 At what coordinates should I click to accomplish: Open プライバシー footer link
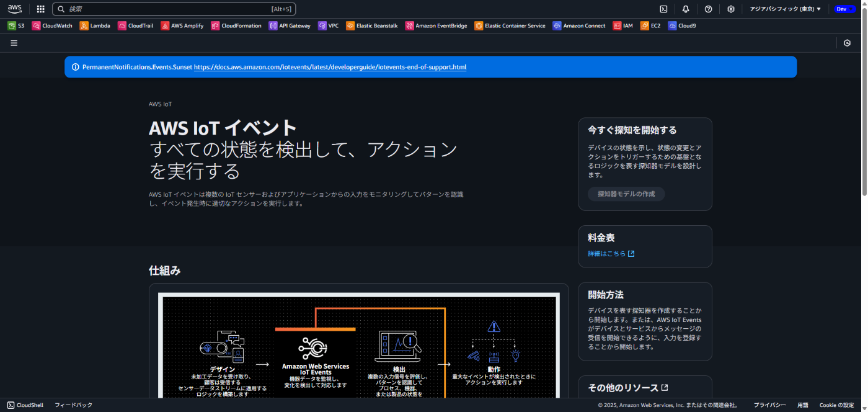[x=769, y=405]
